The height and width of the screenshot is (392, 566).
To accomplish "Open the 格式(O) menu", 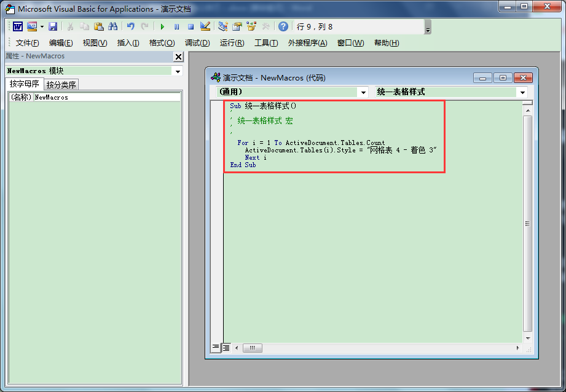I will pos(162,43).
